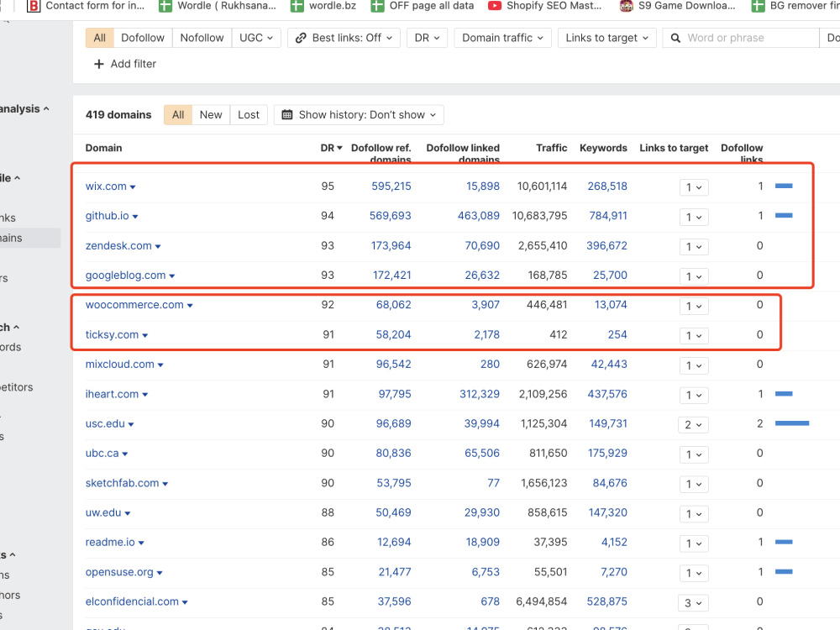Open the readme.io domain link
This screenshot has height=630, width=840.
[x=110, y=542]
